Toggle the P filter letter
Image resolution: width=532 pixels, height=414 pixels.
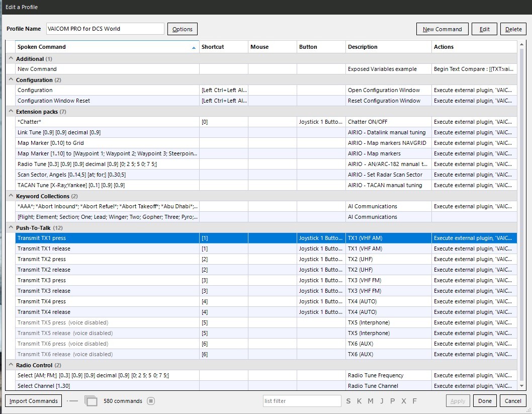393,401
